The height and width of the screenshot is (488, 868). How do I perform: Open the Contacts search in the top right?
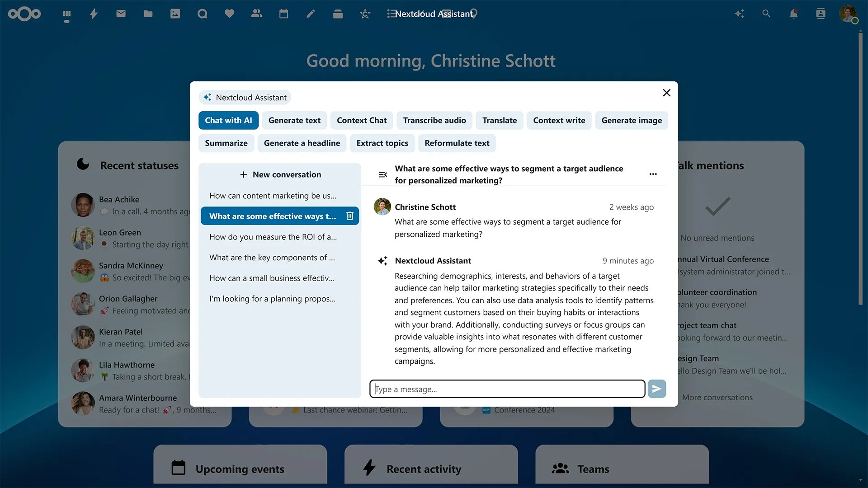tap(820, 14)
